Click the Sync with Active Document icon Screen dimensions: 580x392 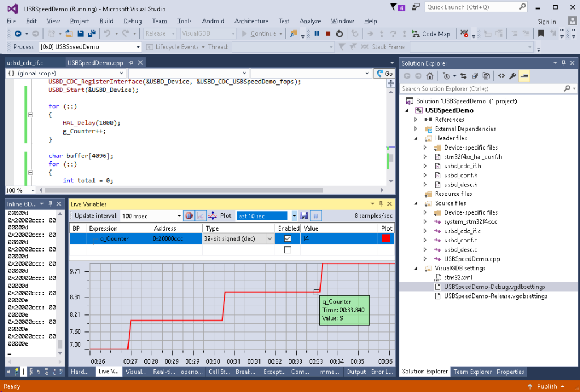pyautogui.click(x=463, y=76)
